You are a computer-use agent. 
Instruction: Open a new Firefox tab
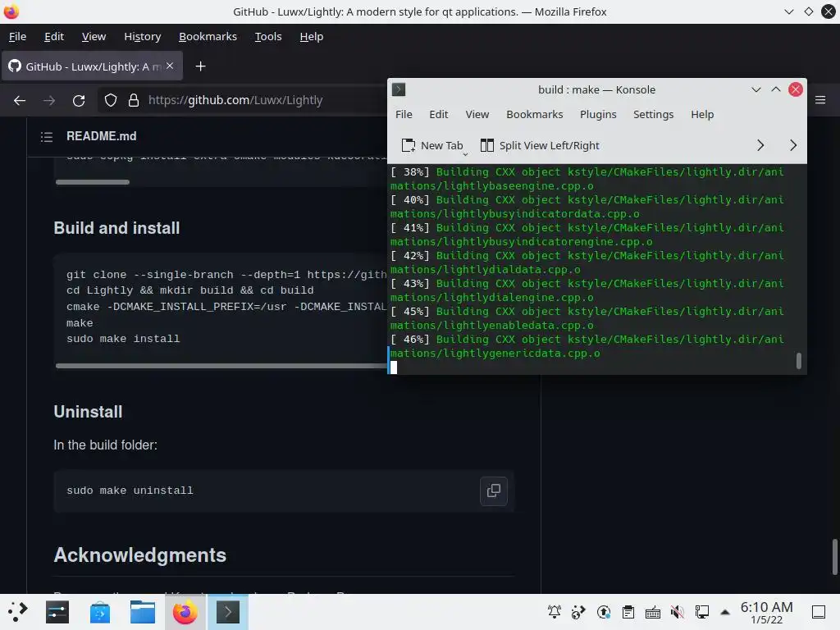click(200, 66)
